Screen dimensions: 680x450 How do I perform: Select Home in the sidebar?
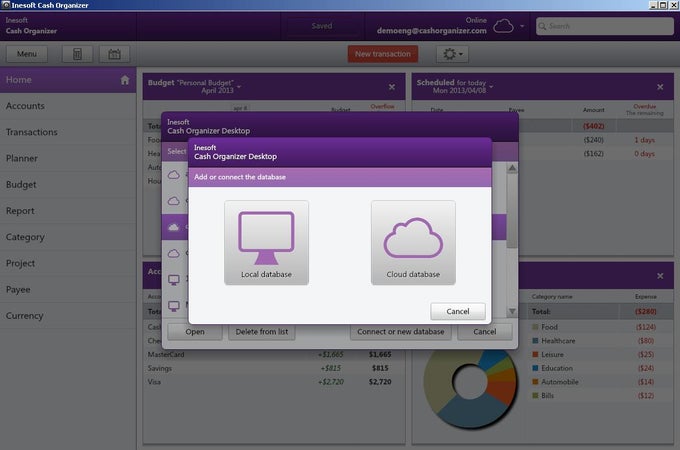click(68, 80)
